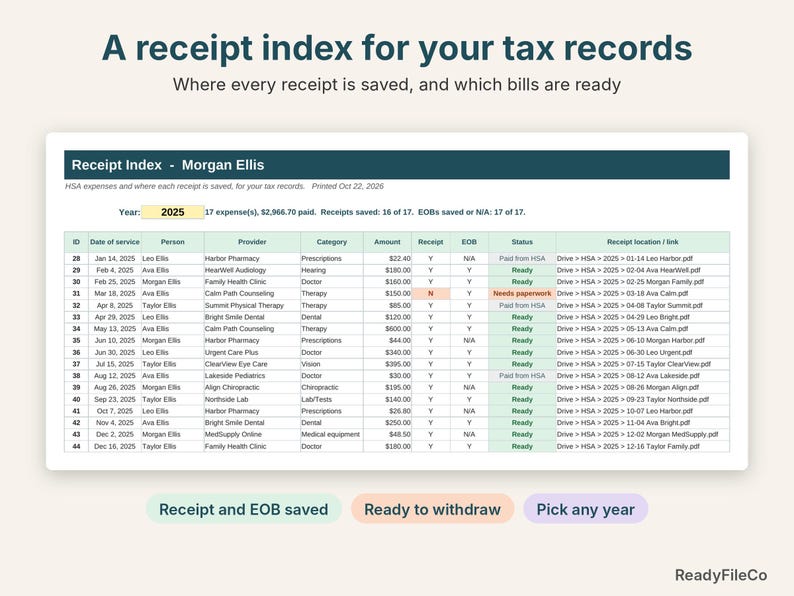Click the orange 'N' receipt cell
The height and width of the screenshot is (596, 794).
click(x=430, y=294)
